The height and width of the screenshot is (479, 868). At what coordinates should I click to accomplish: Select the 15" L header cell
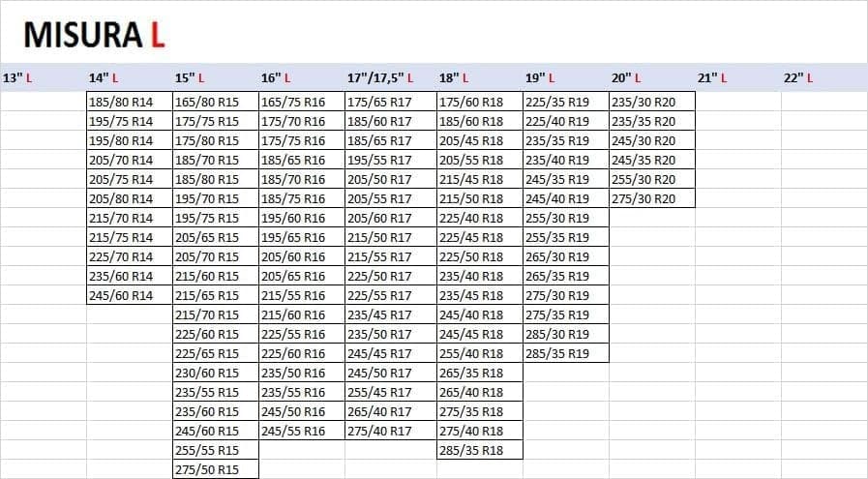pos(216,78)
